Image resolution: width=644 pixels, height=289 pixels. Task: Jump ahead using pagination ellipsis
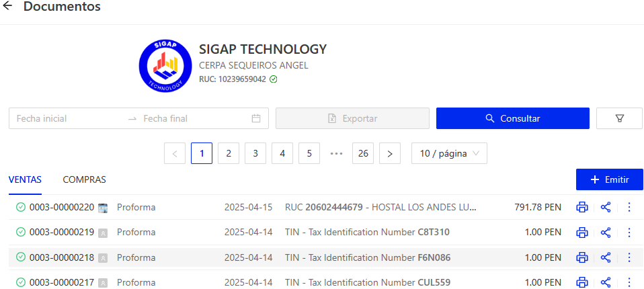[336, 153]
